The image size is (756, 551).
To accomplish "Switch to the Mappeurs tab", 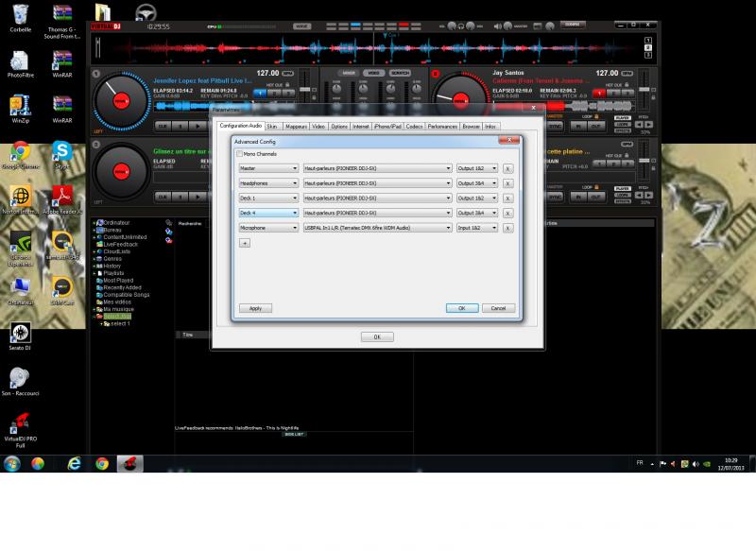I will click(296, 127).
